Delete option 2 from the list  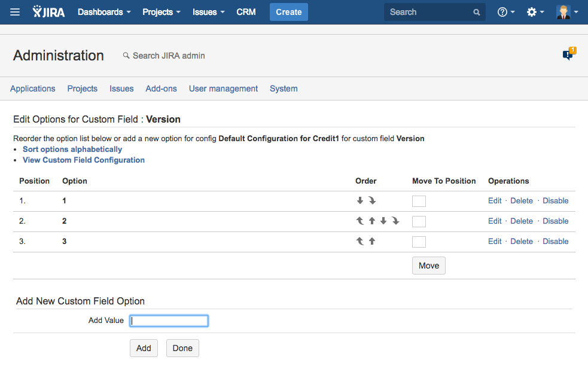(x=522, y=221)
